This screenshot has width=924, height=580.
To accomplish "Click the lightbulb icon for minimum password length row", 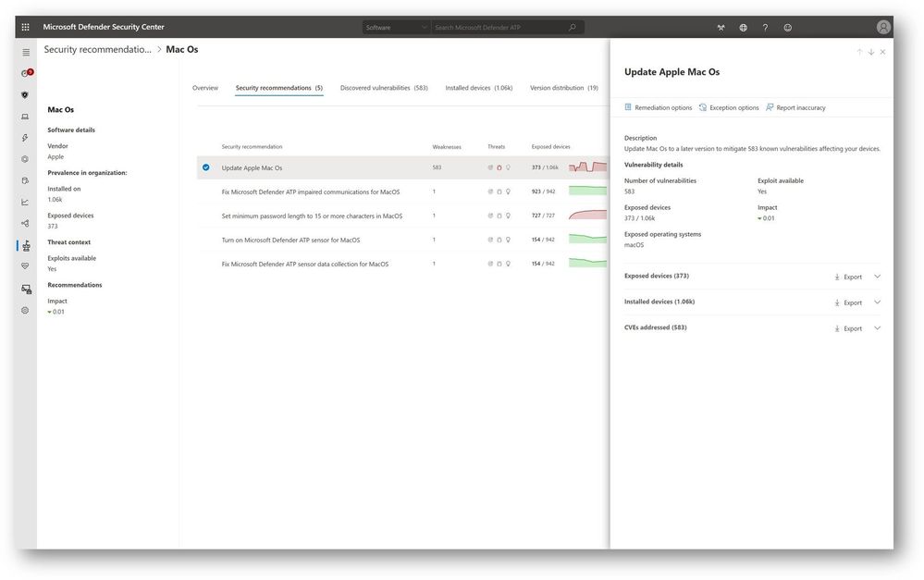I will click(508, 216).
